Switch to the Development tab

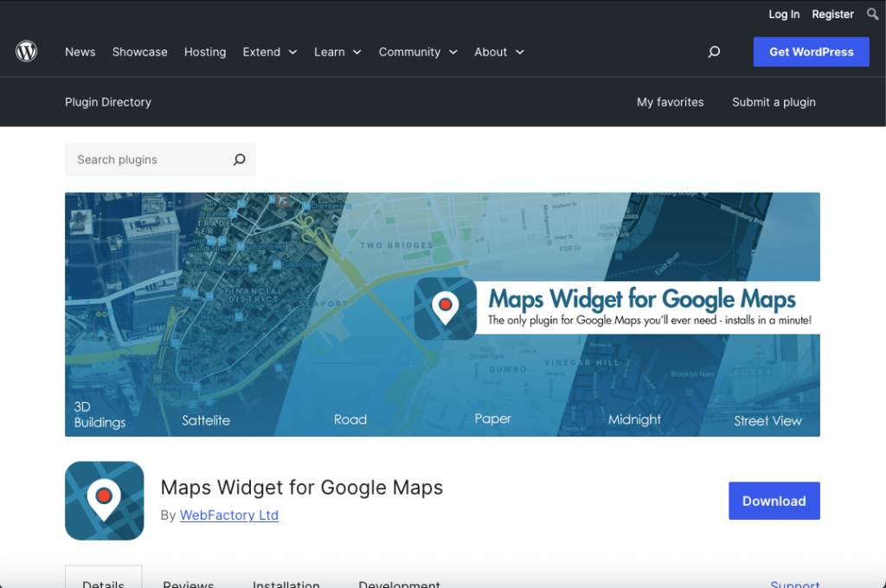click(x=399, y=584)
